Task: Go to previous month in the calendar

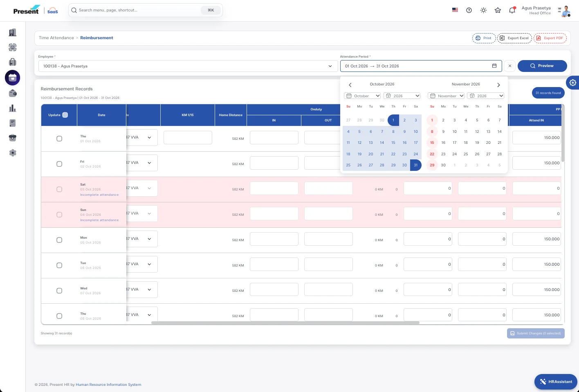Action: (x=350, y=85)
